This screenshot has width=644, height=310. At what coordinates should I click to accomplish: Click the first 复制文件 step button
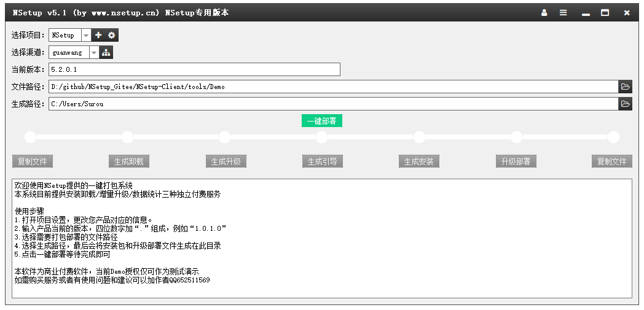point(33,161)
